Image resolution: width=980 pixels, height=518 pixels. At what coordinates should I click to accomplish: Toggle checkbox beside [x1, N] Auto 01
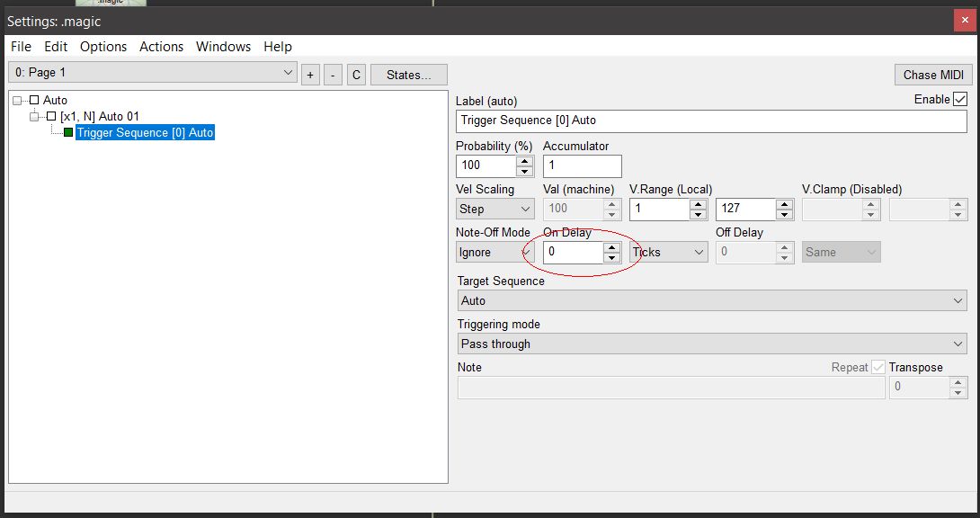pyautogui.click(x=51, y=117)
